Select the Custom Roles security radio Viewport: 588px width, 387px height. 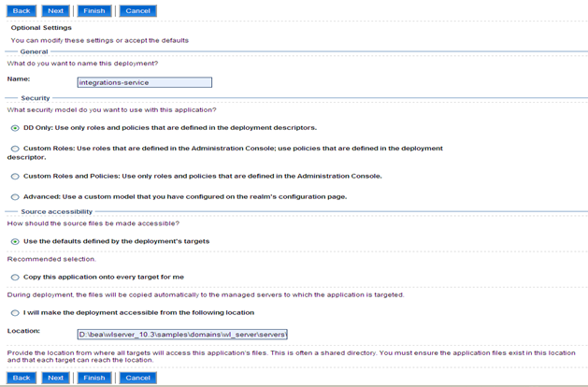[15, 149]
